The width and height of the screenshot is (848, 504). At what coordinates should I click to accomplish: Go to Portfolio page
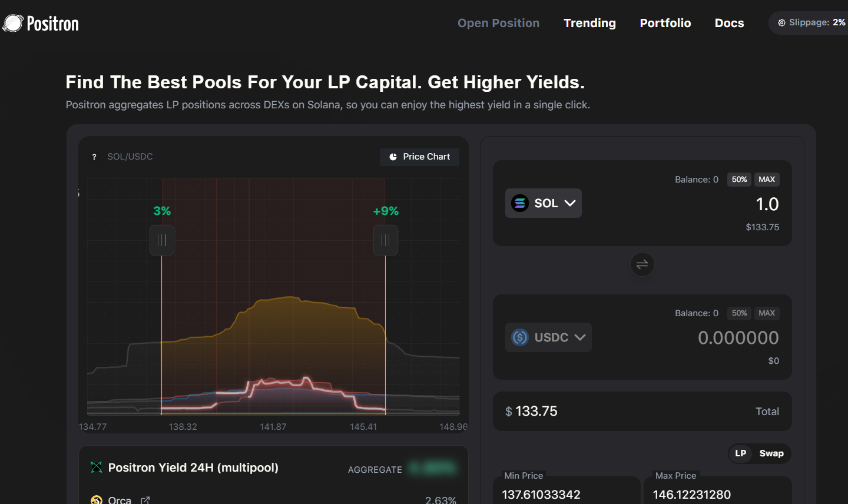[x=665, y=23]
